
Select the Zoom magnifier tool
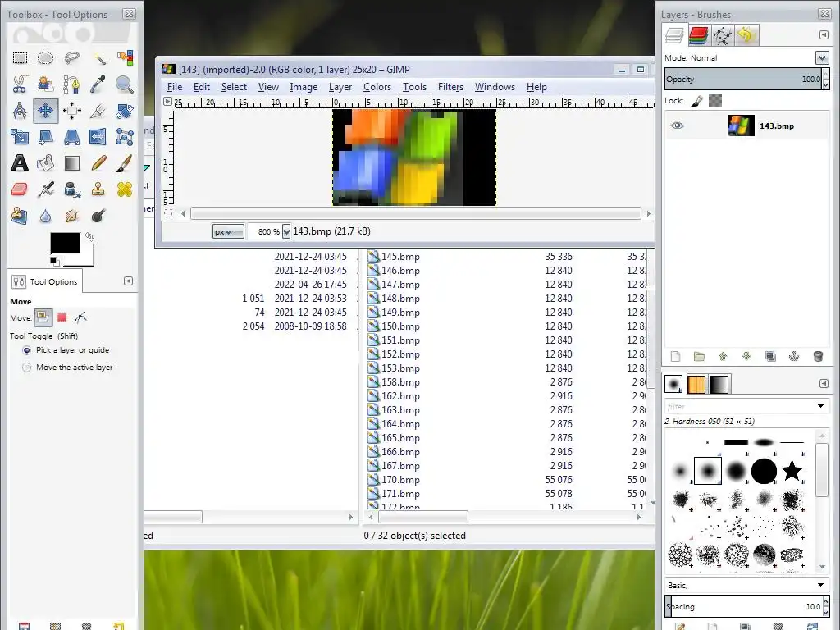coord(125,84)
